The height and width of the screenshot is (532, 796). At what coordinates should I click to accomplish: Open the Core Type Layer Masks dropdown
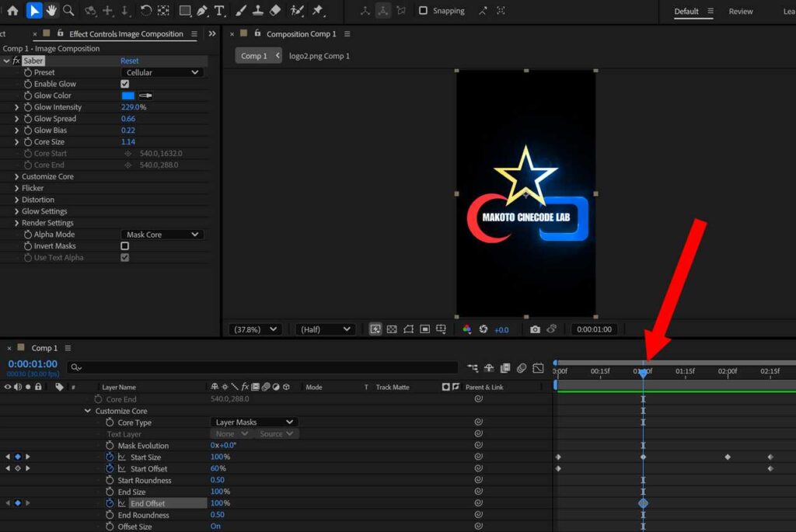pos(254,422)
